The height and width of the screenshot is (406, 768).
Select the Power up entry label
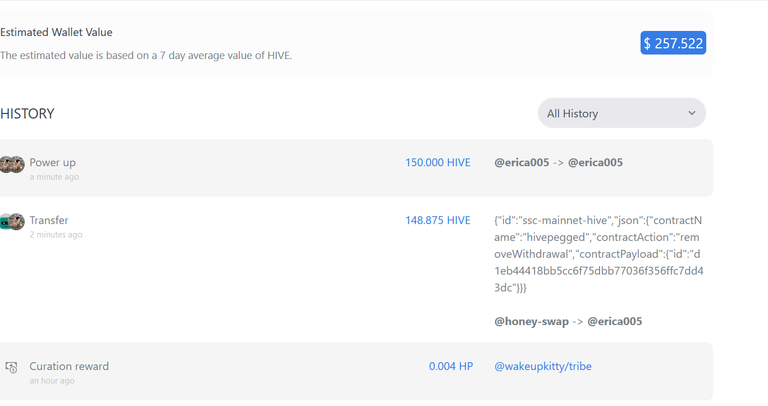click(x=52, y=163)
